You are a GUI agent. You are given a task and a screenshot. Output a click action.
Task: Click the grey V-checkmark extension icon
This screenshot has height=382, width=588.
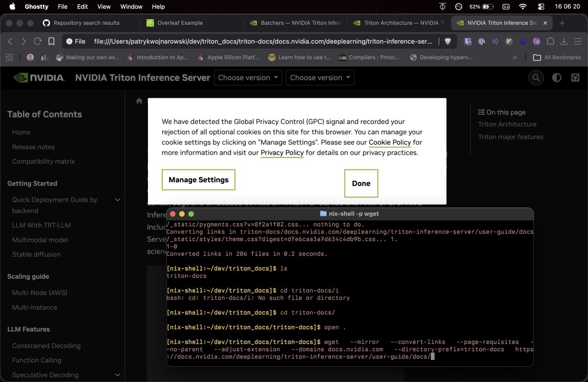pos(509,42)
